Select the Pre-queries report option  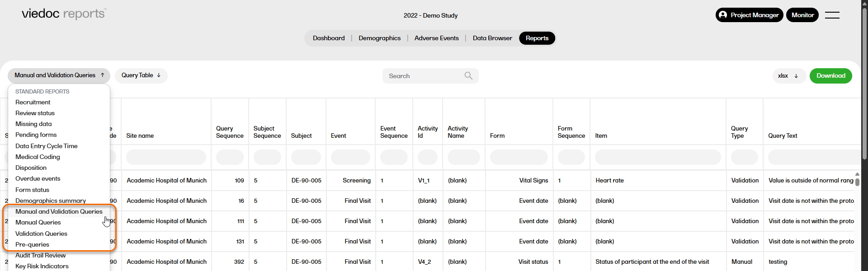click(32, 245)
